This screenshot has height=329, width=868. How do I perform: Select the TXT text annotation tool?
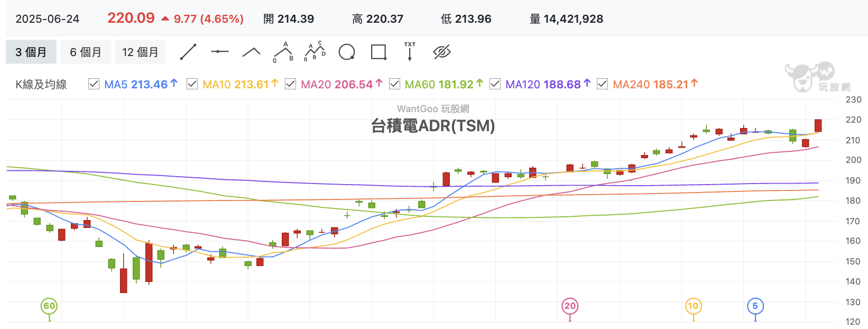tap(410, 51)
